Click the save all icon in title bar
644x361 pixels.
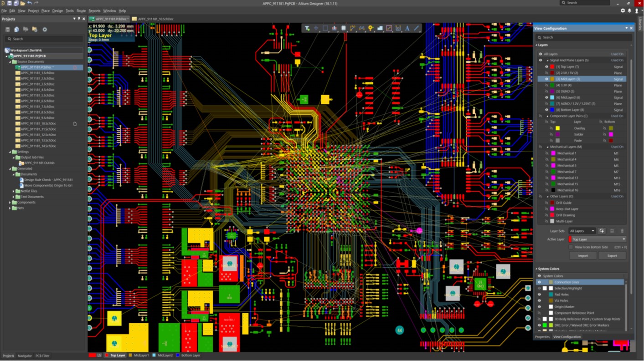(x=16, y=3)
